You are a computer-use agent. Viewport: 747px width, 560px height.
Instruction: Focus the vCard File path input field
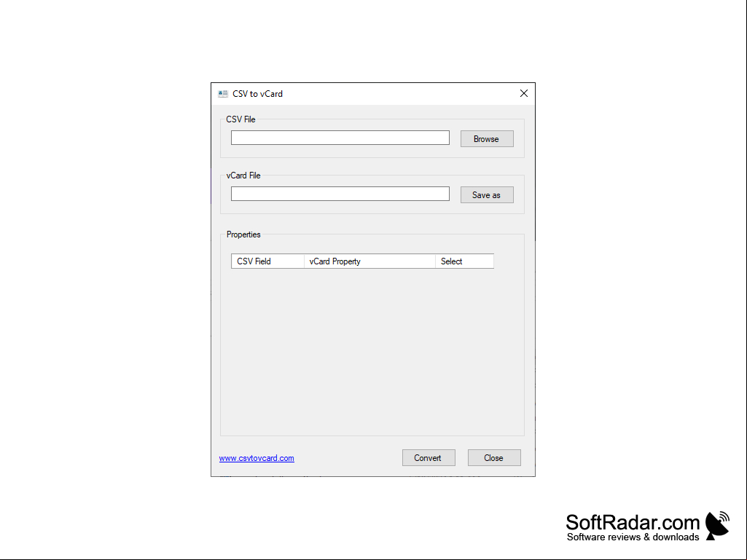(340, 194)
